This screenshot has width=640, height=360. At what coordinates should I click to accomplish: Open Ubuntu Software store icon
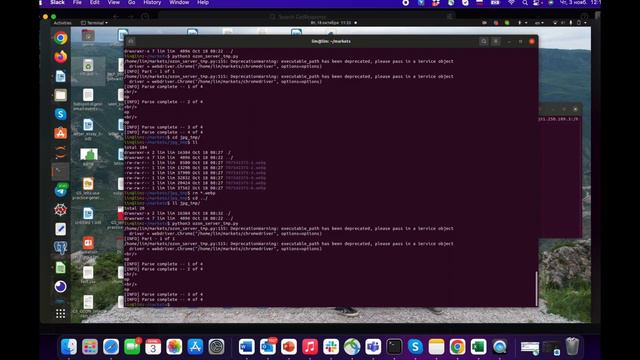[x=60, y=133]
